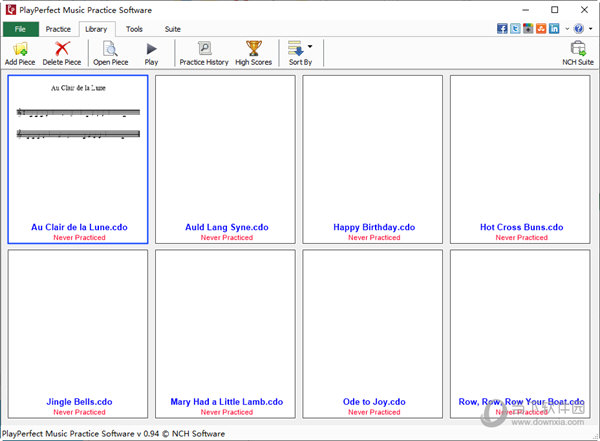
Task: Click the Add Piece toolbar icon
Action: click(x=20, y=49)
